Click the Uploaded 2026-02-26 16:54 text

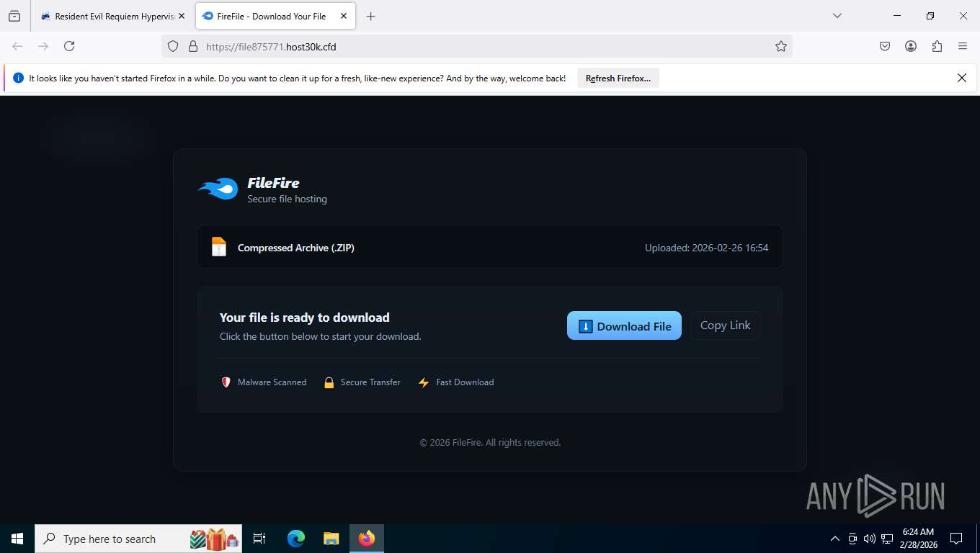[706, 248]
